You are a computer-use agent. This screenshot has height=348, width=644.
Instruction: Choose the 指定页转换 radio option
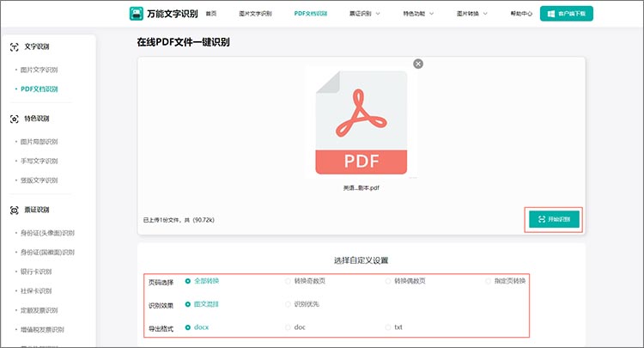point(489,281)
